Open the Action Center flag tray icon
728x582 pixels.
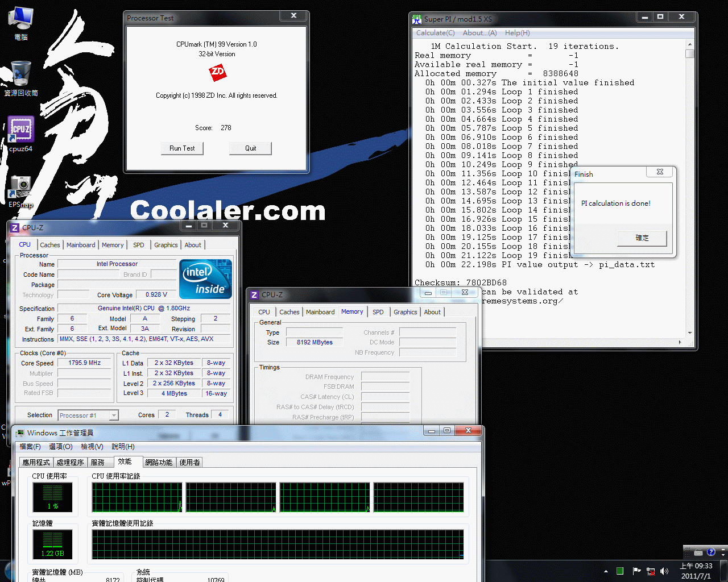pos(636,571)
